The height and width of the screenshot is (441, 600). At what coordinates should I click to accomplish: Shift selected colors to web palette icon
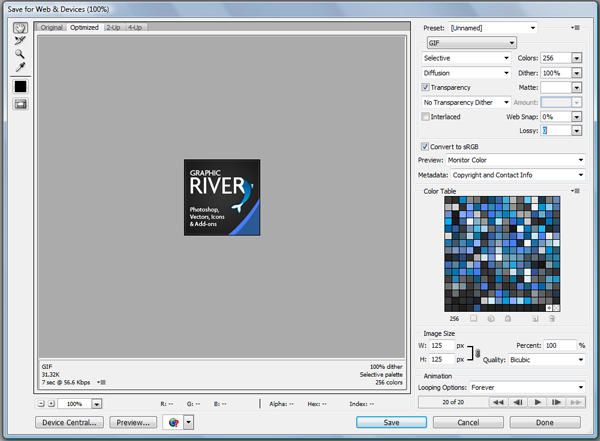[x=491, y=318]
